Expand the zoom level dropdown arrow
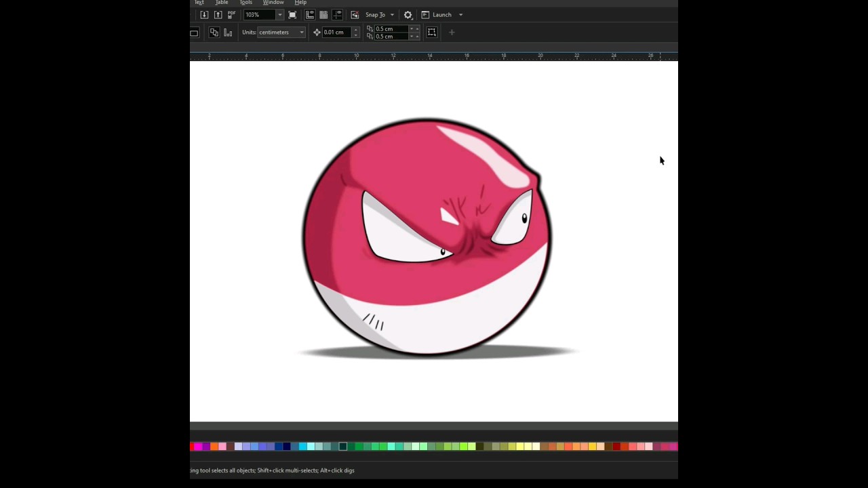868x488 pixels. tap(279, 15)
